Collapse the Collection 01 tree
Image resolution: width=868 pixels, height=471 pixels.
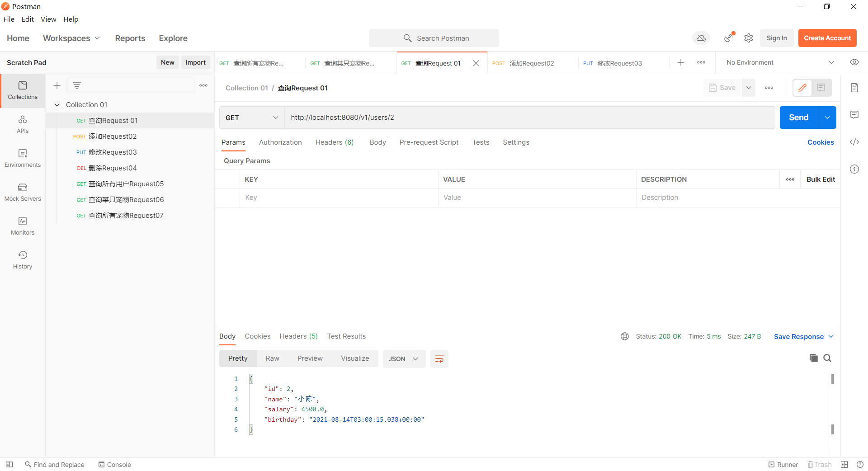(57, 105)
